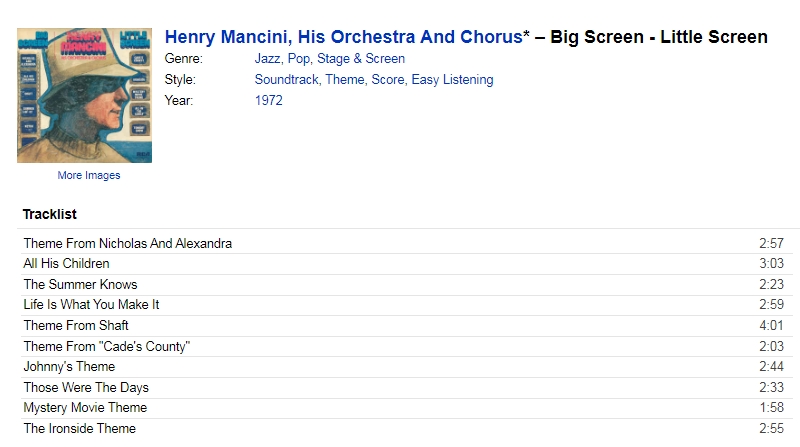Open the Easy Listening style link
The height and width of the screenshot is (447, 800).
[x=453, y=80]
